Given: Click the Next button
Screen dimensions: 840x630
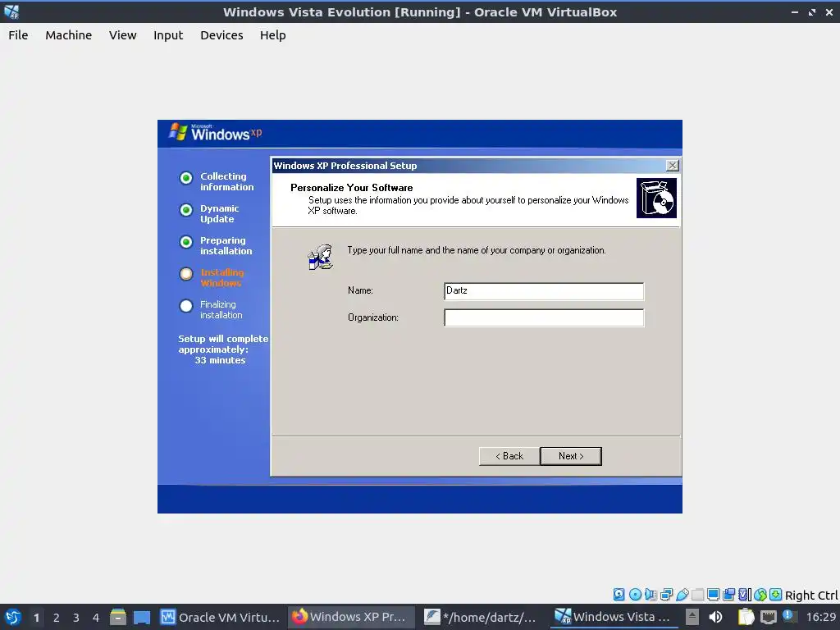Looking at the screenshot, I should (571, 456).
